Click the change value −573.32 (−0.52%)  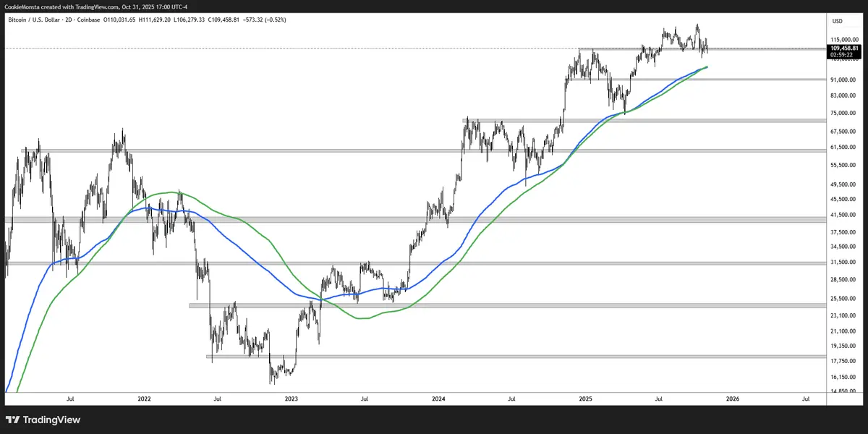(263, 20)
